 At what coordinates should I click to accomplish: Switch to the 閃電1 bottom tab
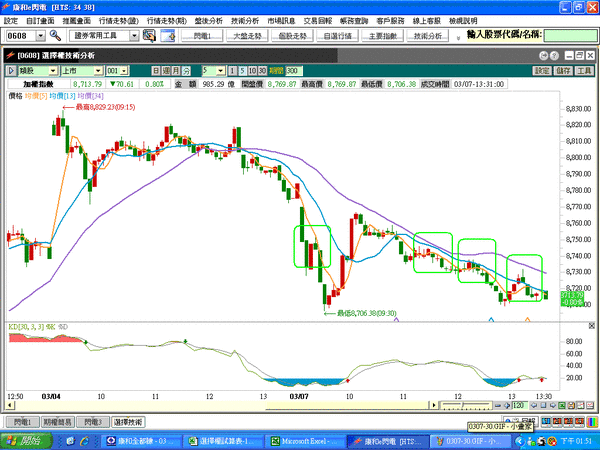click(23, 422)
